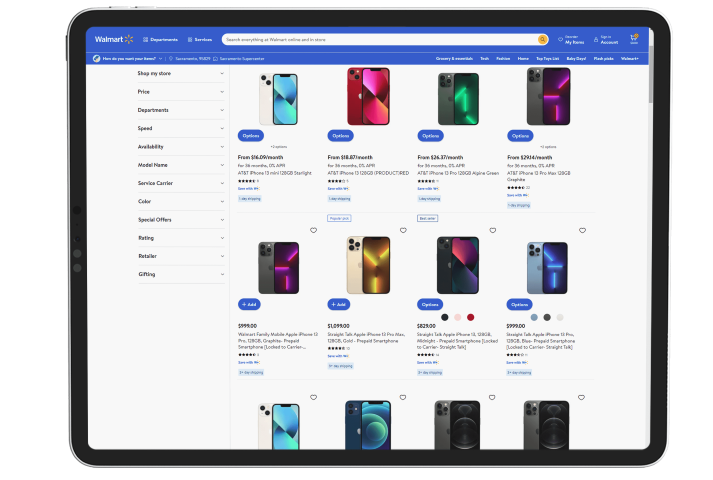Expand the Price filter

click(181, 92)
